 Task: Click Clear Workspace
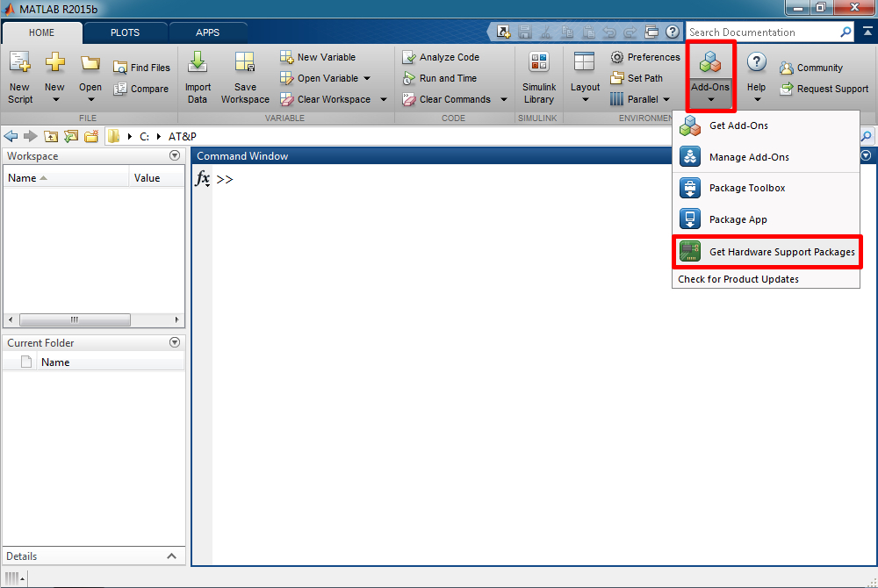coord(326,99)
